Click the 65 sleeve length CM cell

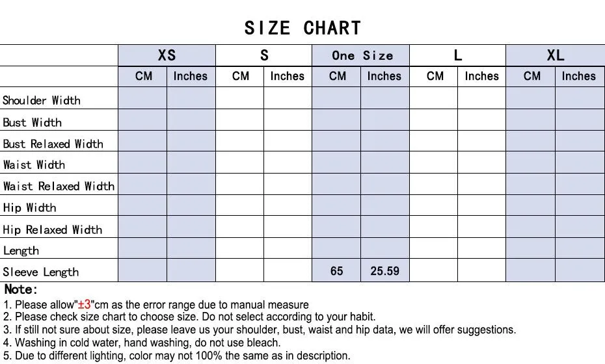pos(336,270)
